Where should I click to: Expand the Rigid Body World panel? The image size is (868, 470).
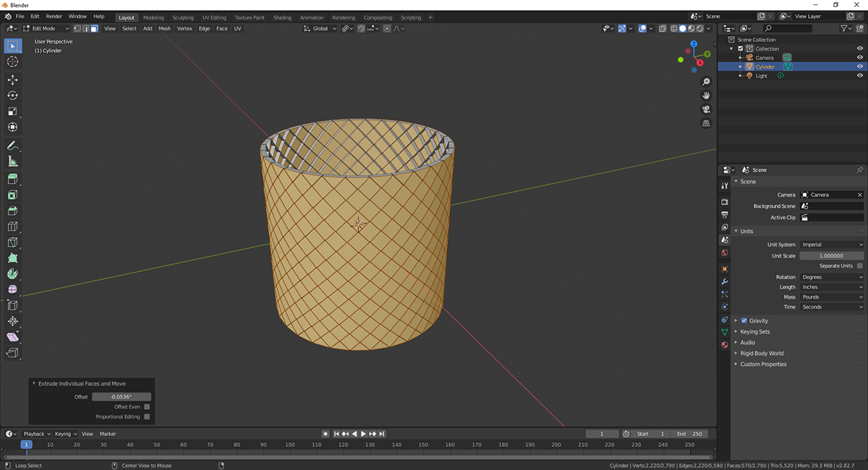[x=762, y=354]
